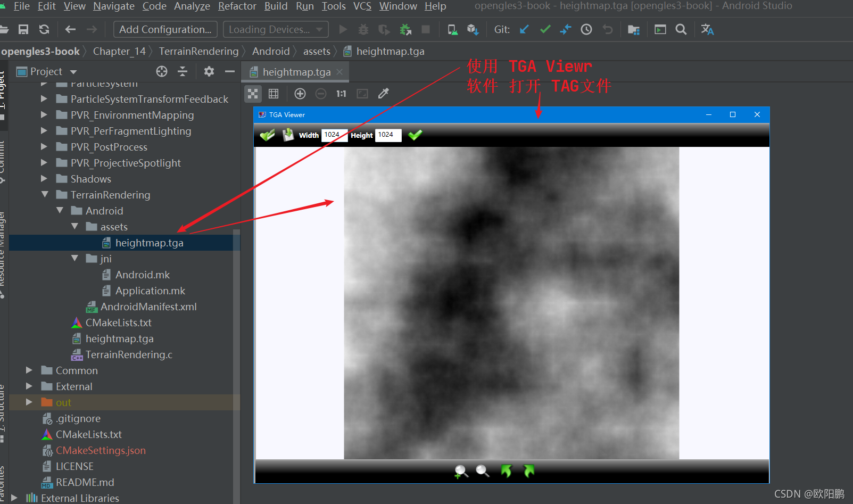Expand the Common folder
Screen dimensions: 853x504
(x=29, y=370)
